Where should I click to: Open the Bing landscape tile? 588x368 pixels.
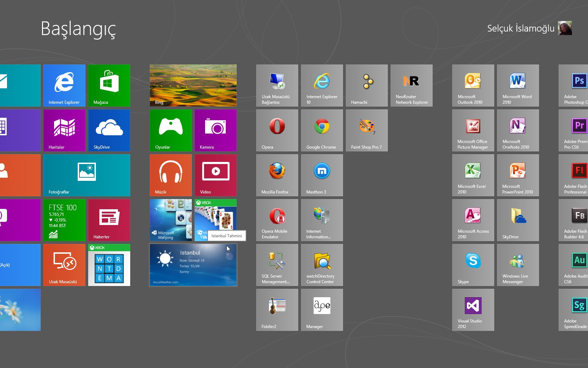click(193, 86)
